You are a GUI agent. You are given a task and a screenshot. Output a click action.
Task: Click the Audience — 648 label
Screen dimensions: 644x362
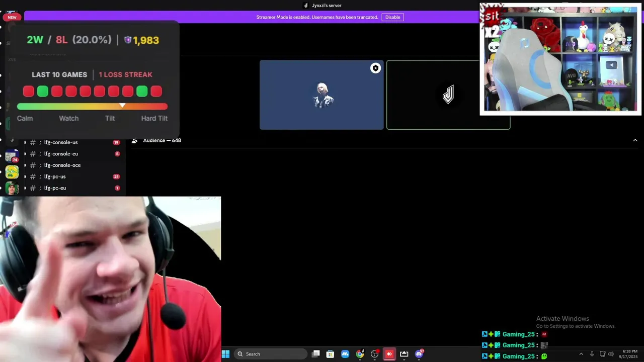pyautogui.click(x=162, y=140)
